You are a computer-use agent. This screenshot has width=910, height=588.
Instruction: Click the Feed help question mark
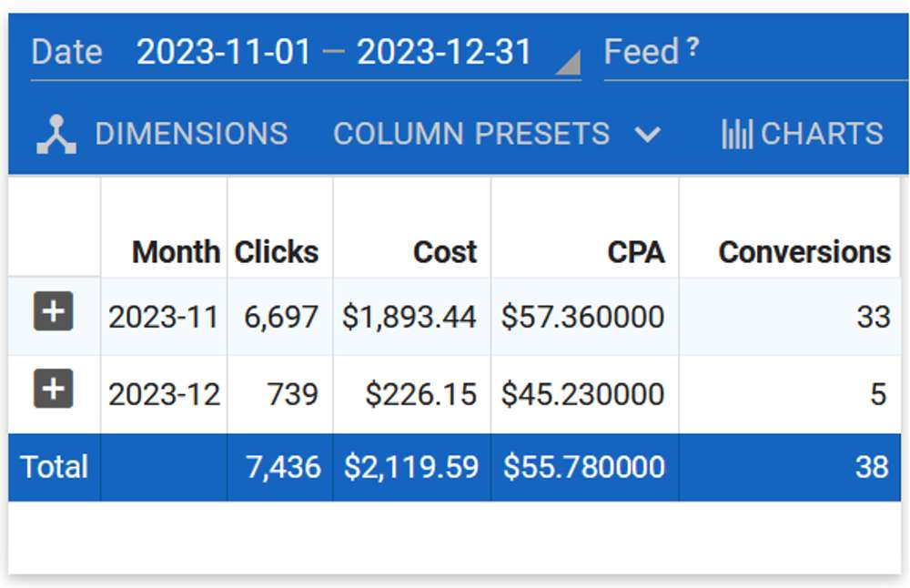693,48
